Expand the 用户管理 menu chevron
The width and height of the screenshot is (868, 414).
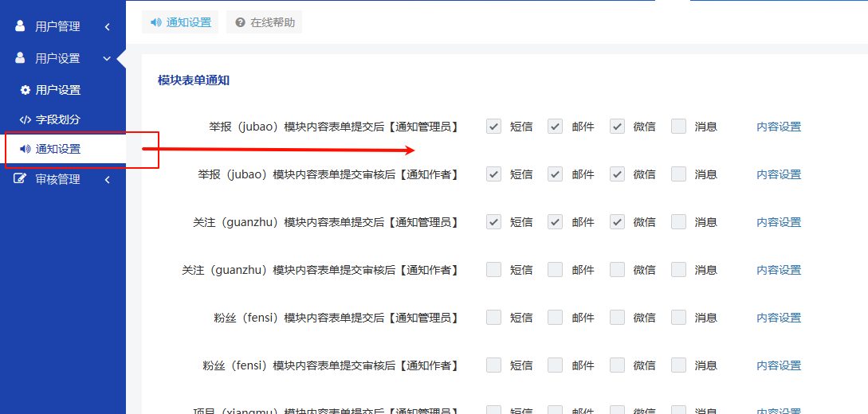[108, 26]
